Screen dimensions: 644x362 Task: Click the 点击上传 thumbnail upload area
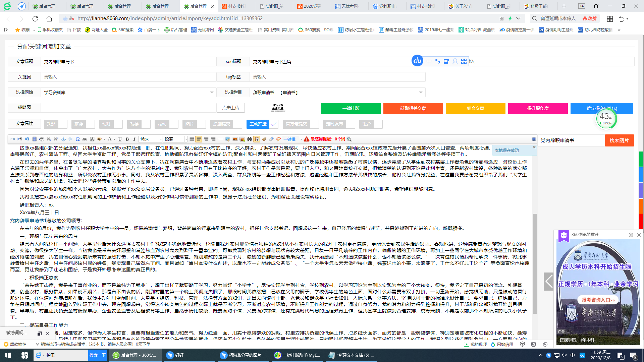[231, 108]
